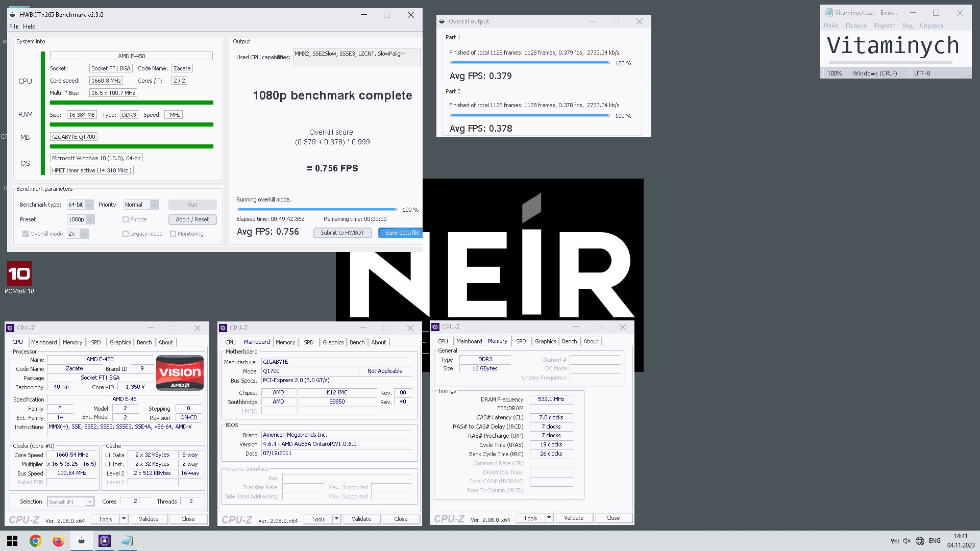Image resolution: width=980 pixels, height=551 pixels.
Task: Enable the Monitoring checkbox
Action: (173, 234)
